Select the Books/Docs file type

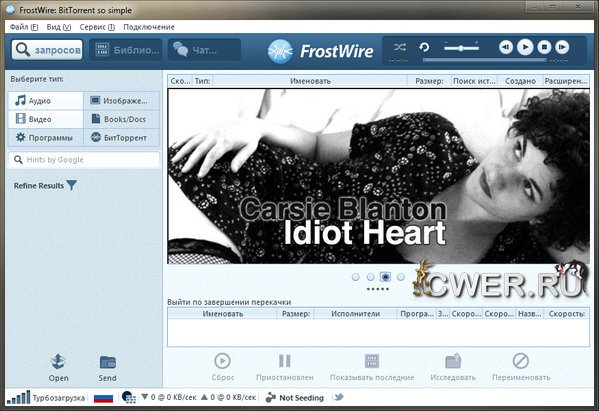point(121,119)
